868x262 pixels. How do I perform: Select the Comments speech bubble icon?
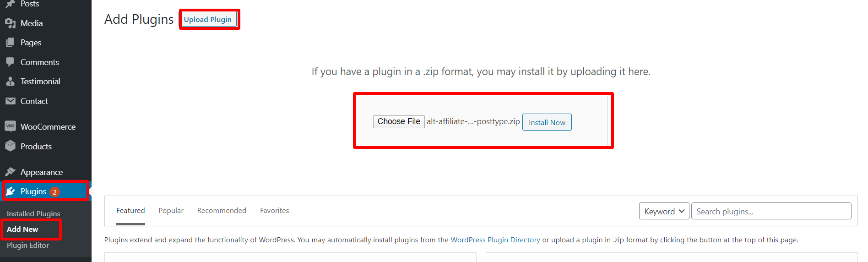point(10,62)
